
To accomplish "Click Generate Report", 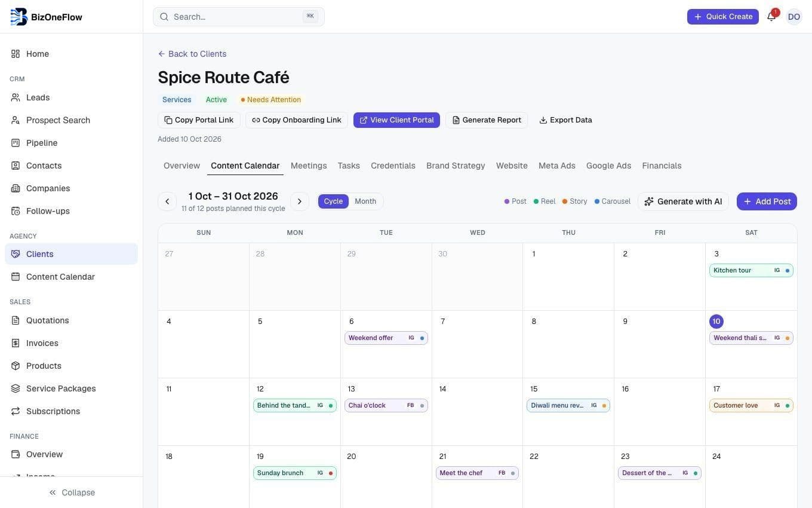I will 487,120.
